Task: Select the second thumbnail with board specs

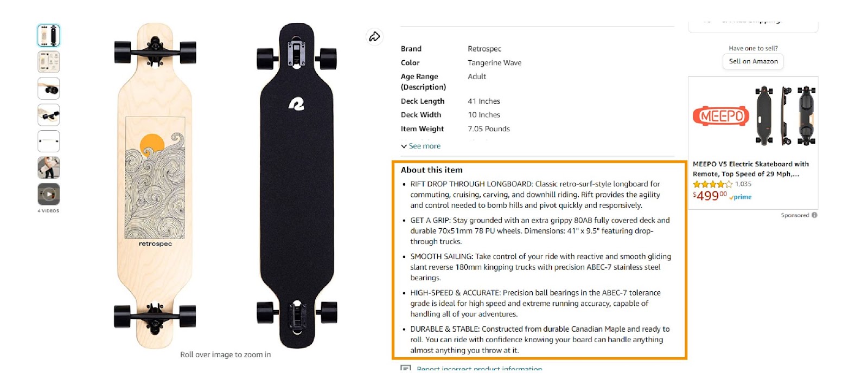Action: click(x=48, y=62)
